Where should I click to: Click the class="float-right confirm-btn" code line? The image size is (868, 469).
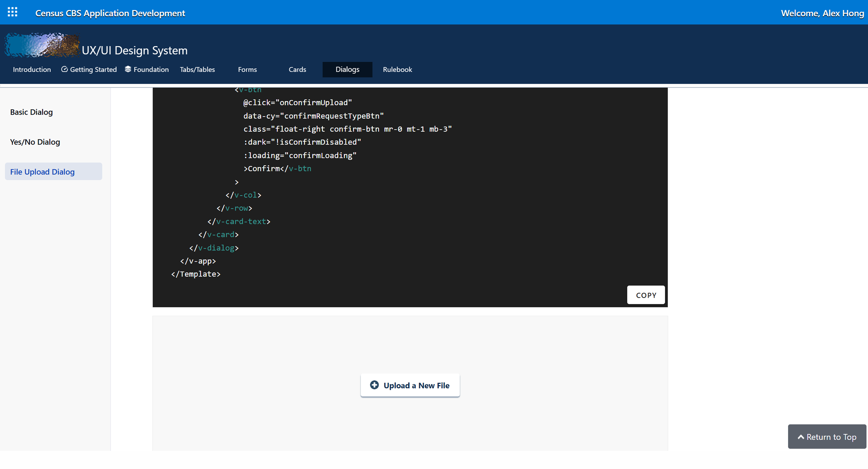point(347,129)
